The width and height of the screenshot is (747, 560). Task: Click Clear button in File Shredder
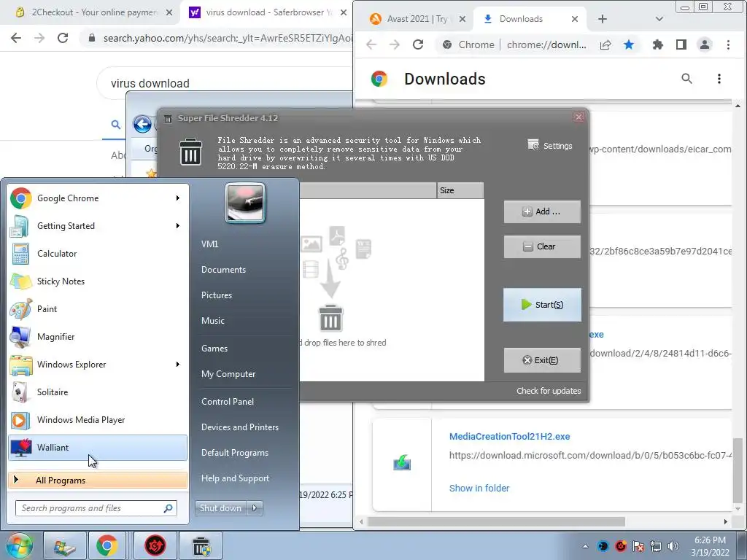pos(542,246)
